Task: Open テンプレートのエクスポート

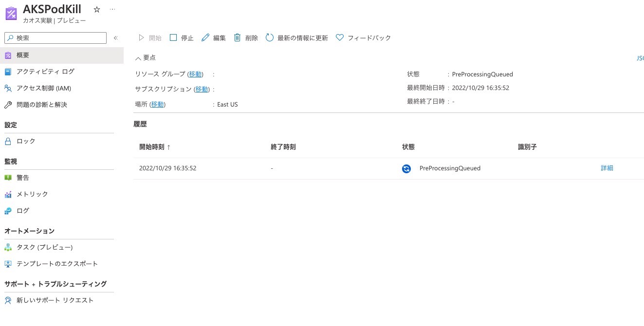Action: coord(57,264)
